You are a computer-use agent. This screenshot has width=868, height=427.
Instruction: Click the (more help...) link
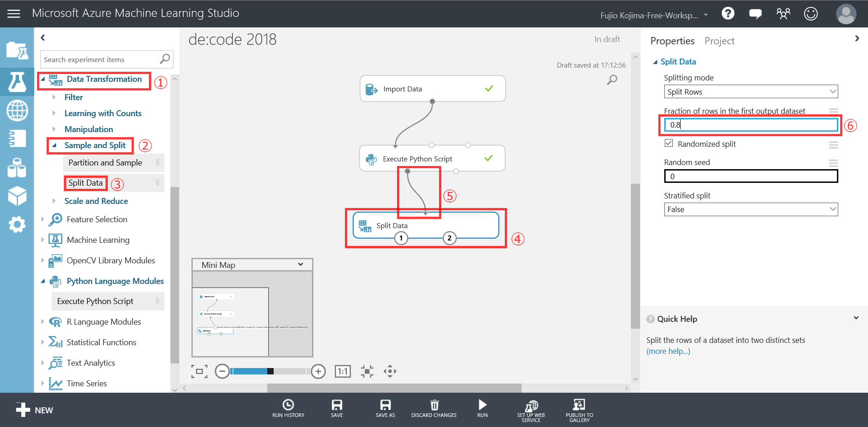pyautogui.click(x=668, y=351)
